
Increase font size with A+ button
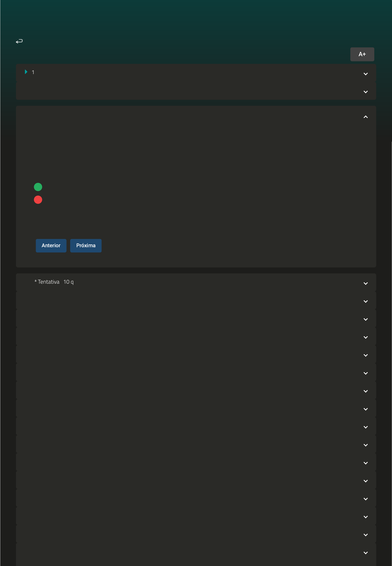click(x=362, y=54)
